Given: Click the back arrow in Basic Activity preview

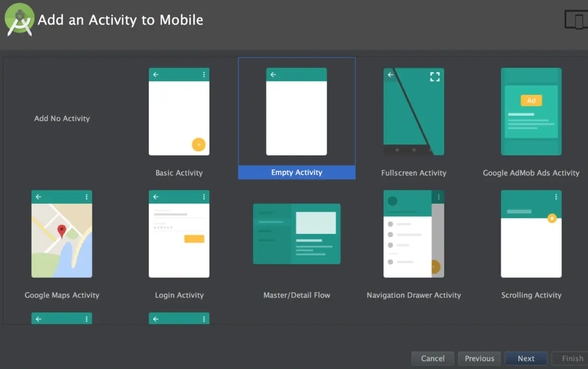Looking at the screenshot, I should tap(156, 75).
